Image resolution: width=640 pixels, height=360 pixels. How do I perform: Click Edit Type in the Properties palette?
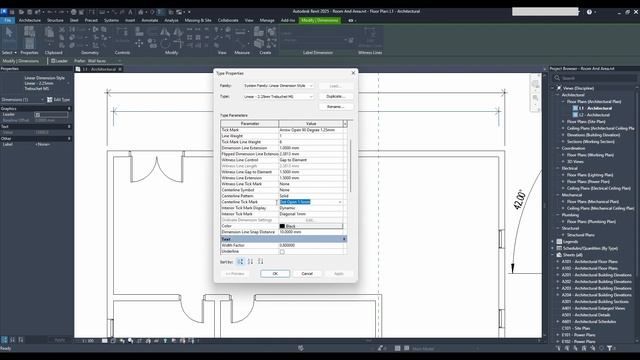click(x=59, y=100)
